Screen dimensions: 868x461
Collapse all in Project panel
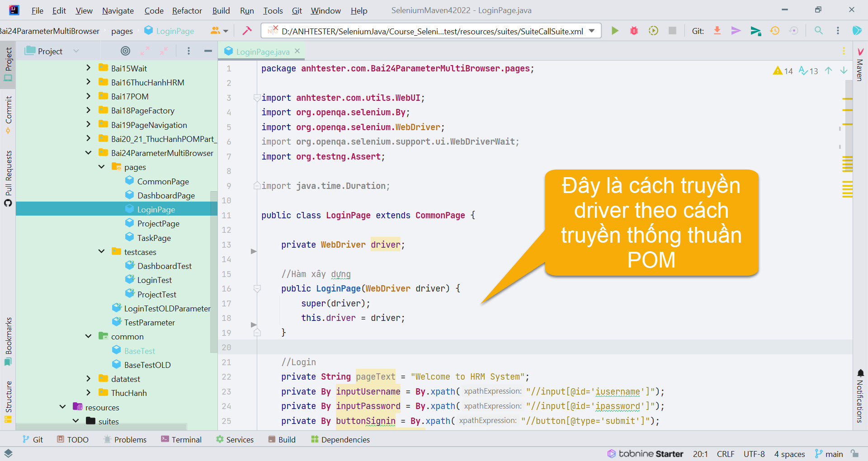tap(164, 51)
